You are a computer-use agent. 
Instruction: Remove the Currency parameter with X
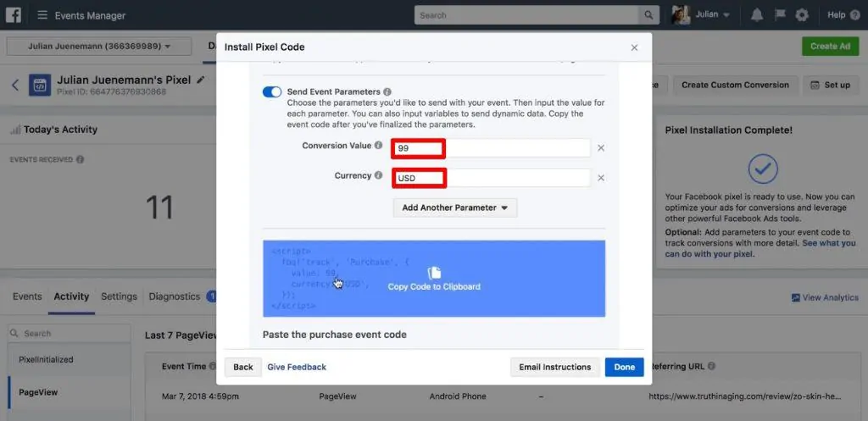tap(601, 178)
